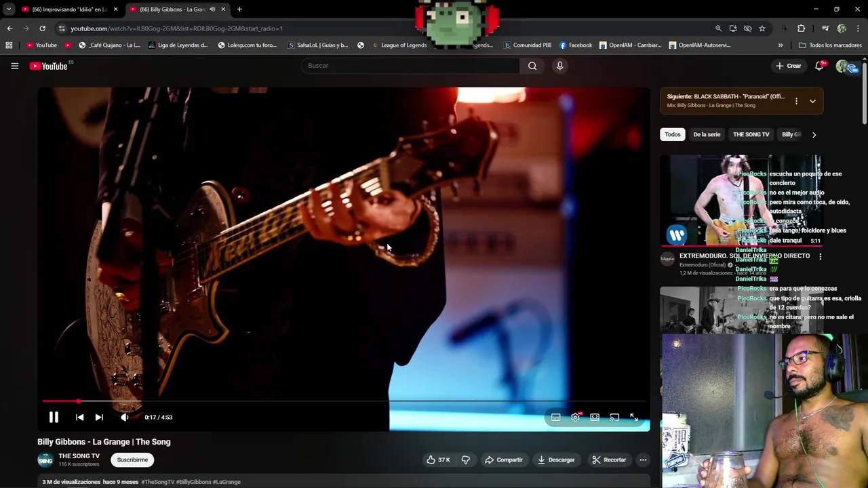Open THE SONG TV channel name

[79, 456]
